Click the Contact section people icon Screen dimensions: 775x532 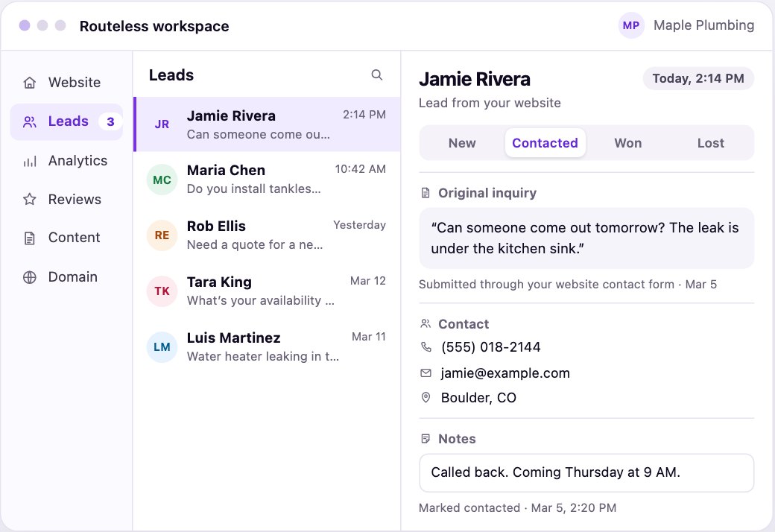point(425,324)
